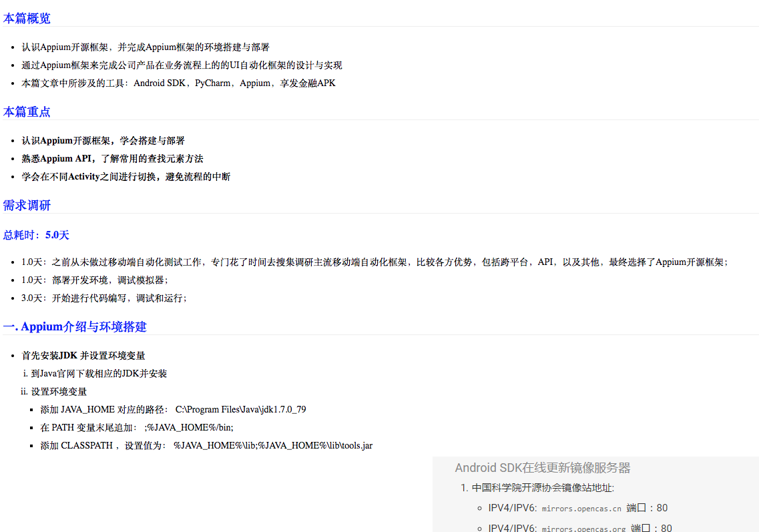Click the JAVA_HOME path line with jdk1.7.0_79
This screenshot has height=532, width=759.
click(173, 409)
